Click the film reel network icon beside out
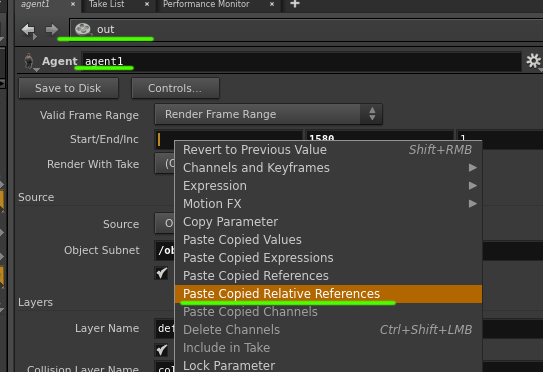This screenshot has height=372, width=543. point(82,29)
